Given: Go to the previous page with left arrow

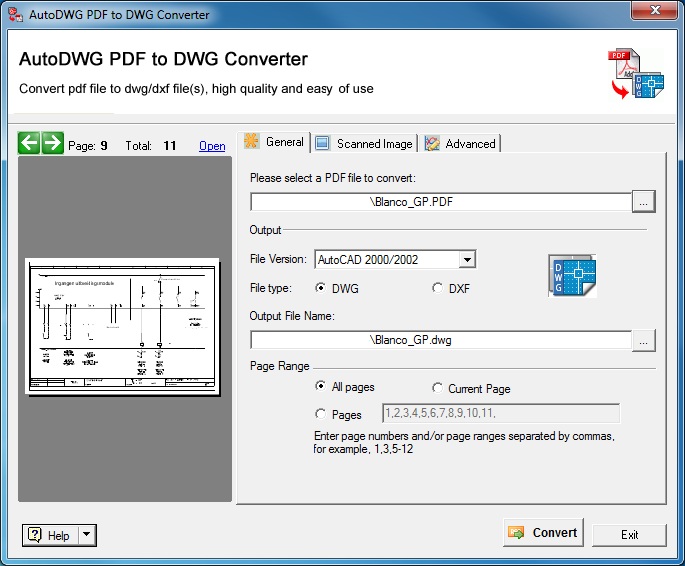Looking at the screenshot, I should (x=29, y=143).
